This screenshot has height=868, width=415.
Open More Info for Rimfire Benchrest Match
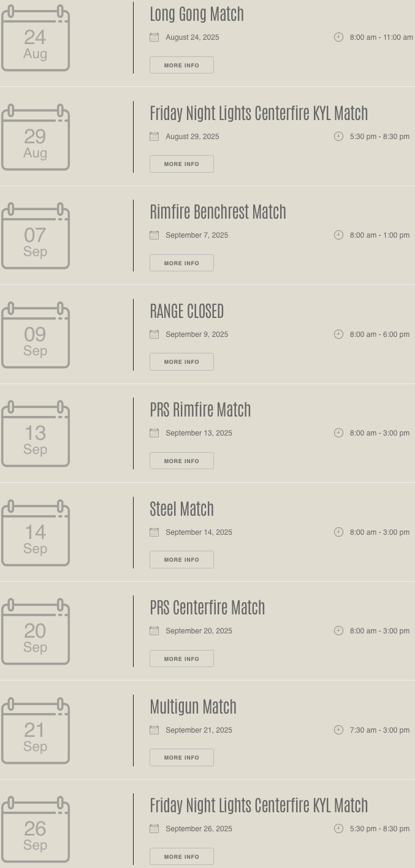coord(181,263)
